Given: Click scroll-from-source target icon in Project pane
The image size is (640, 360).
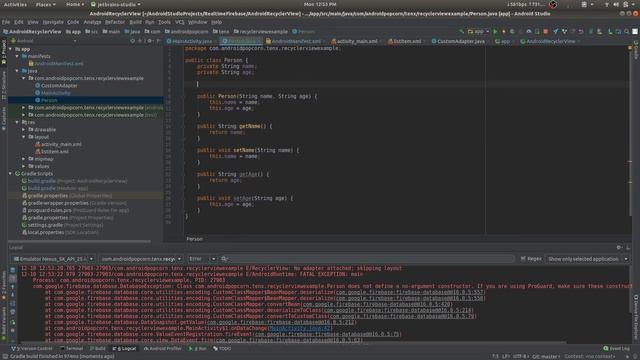Looking at the screenshot, I should click(x=133, y=41).
